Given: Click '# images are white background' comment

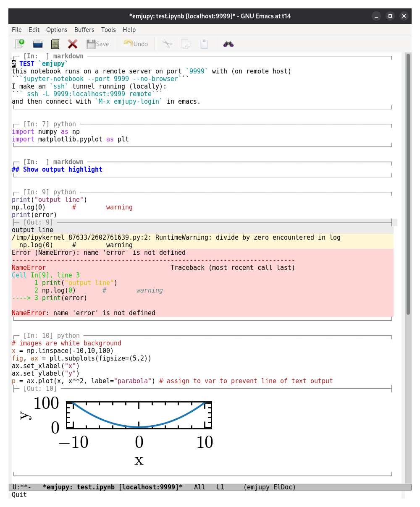Looking at the screenshot, I should coord(66,343).
